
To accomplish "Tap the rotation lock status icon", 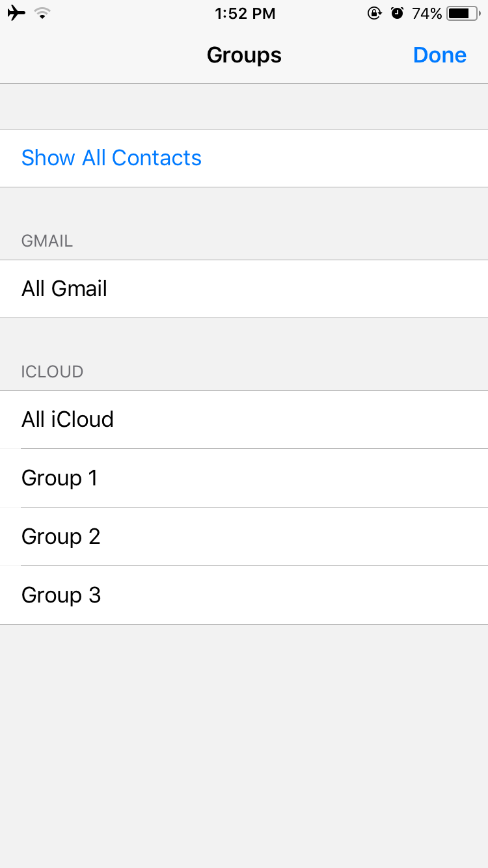I will click(x=374, y=13).
